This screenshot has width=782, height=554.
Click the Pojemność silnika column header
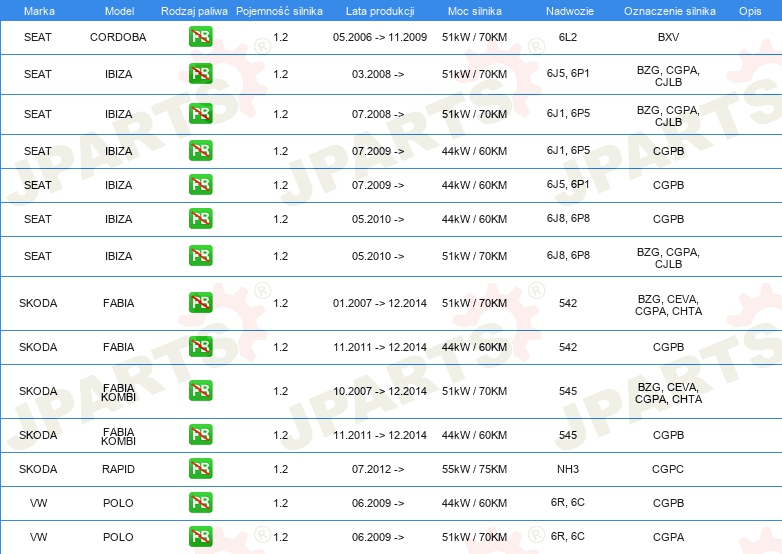(x=279, y=11)
